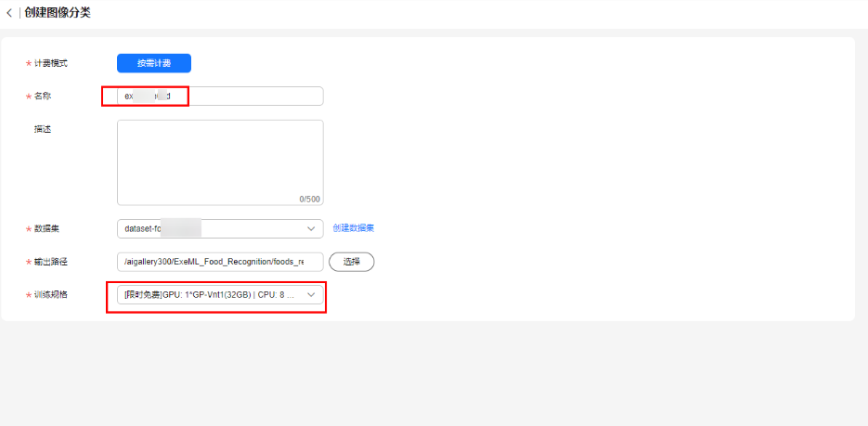Expand the chevron arrow in 数据集 selector
Viewport: 868px width, 426px height.
(x=311, y=228)
